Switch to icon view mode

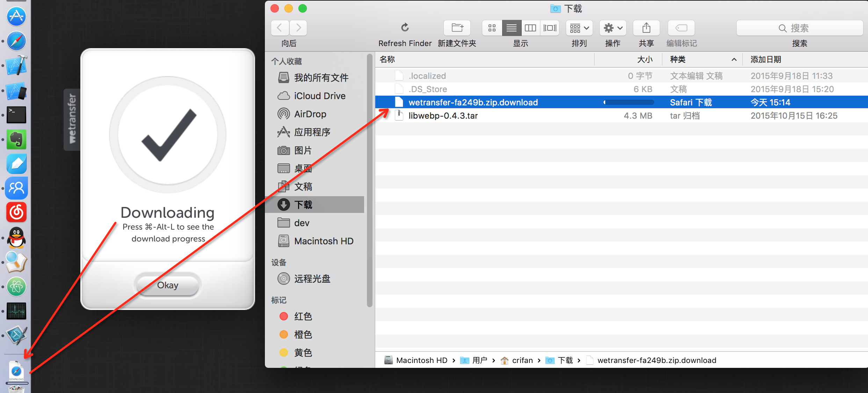click(x=492, y=28)
